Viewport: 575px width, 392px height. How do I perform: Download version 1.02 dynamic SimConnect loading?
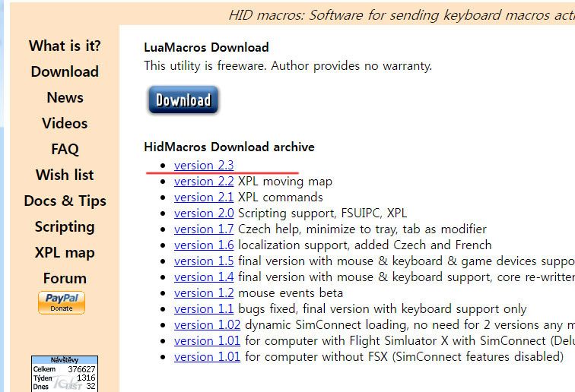click(x=207, y=325)
